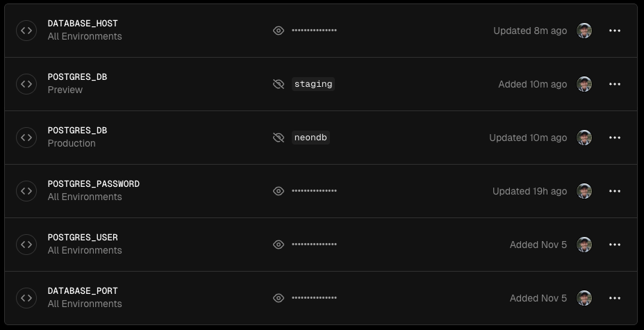Viewport: 644px width, 330px height.
Task: Click the code icon beside DATABASE_HOST
Action: pos(26,31)
